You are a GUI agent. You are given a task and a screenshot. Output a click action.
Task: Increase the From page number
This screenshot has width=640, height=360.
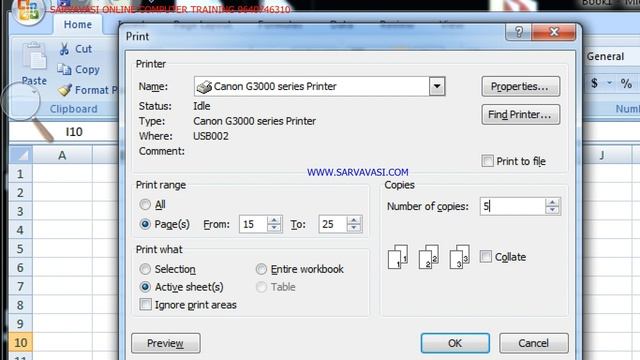coord(274,220)
